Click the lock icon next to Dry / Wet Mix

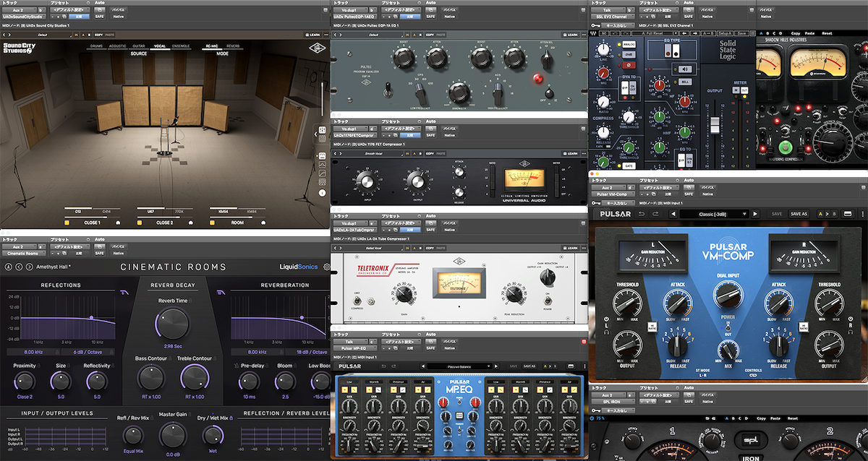click(x=232, y=418)
